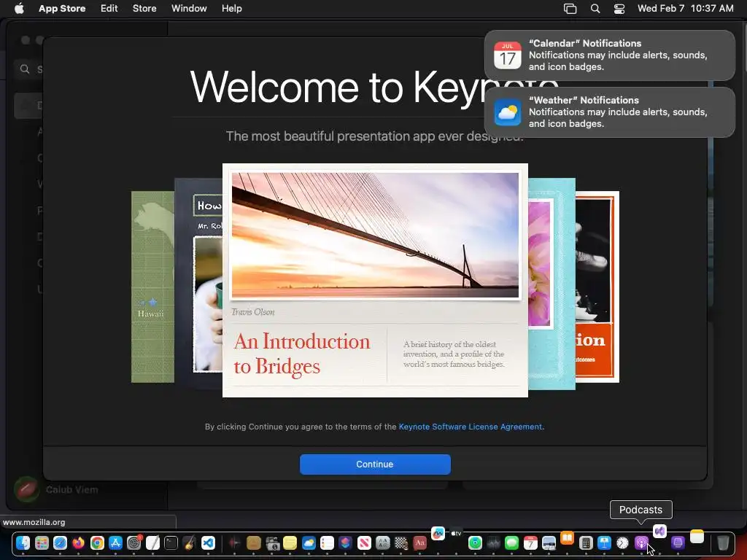Open System Preferences from the Dock
Viewport: 747px width, 560px height.
click(x=134, y=542)
